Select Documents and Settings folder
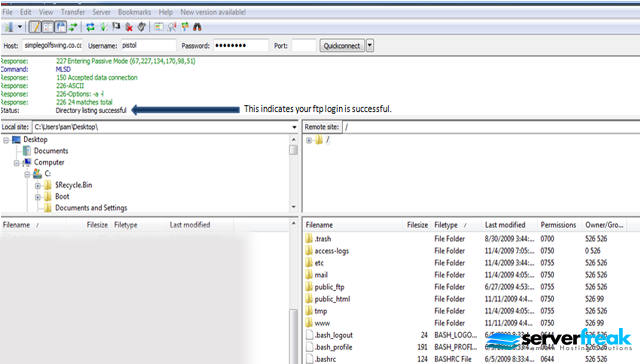This screenshot has height=364, width=640. [x=91, y=208]
